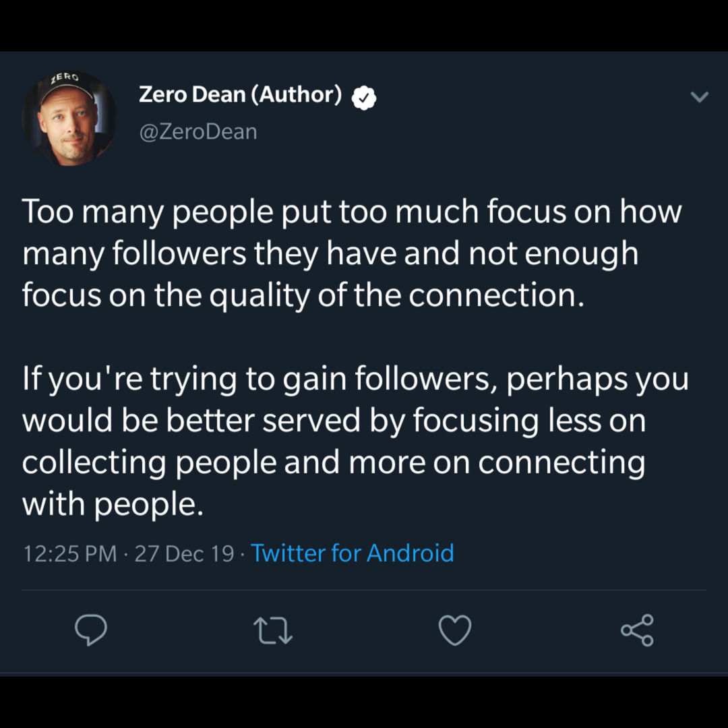Tap the line 'would be better served by focusing'
Viewport: 728px width, 728px height.
click(x=334, y=421)
